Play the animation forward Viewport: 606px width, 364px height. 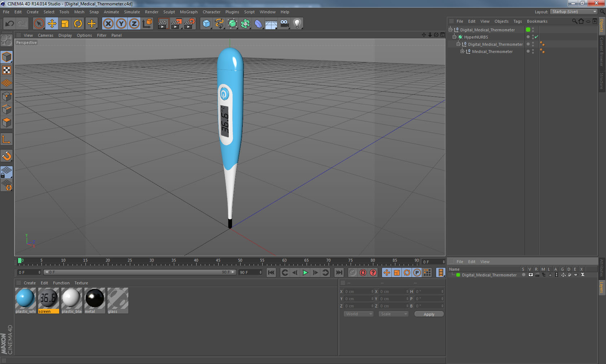tap(305, 272)
